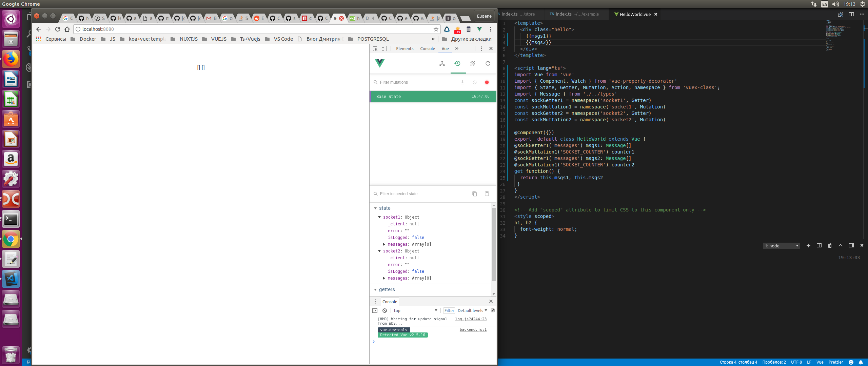The height and width of the screenshot is (366, 868).
Task: Split the VS Code editor right
Action: pos(851,14)
